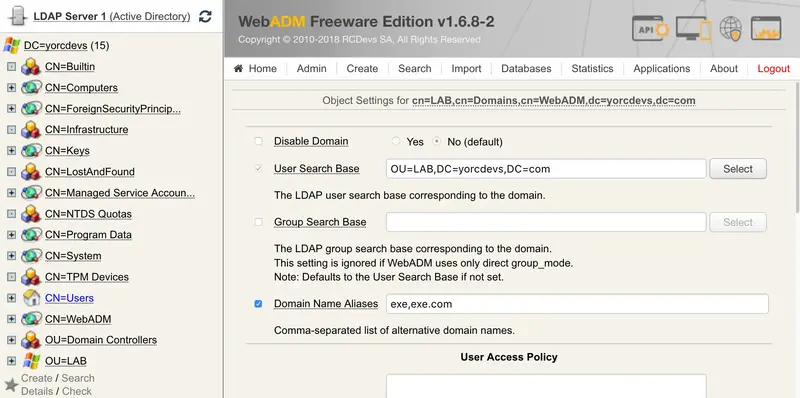800x398 pixels.
Task: Refresh the LDAP tree with reload icon
Action: tap(205, 16)
